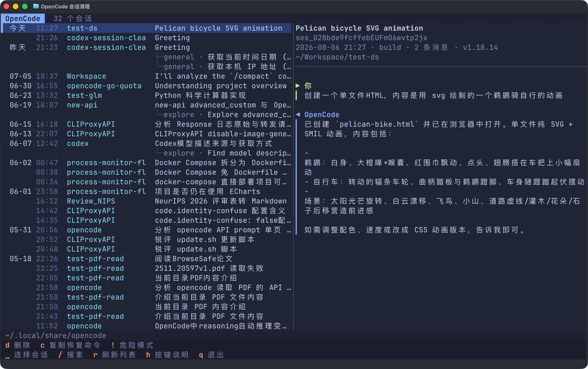Click the h 按键说明 shortcut hint
Viewport: 588px width, 369px height.
[x=167, y=355]
